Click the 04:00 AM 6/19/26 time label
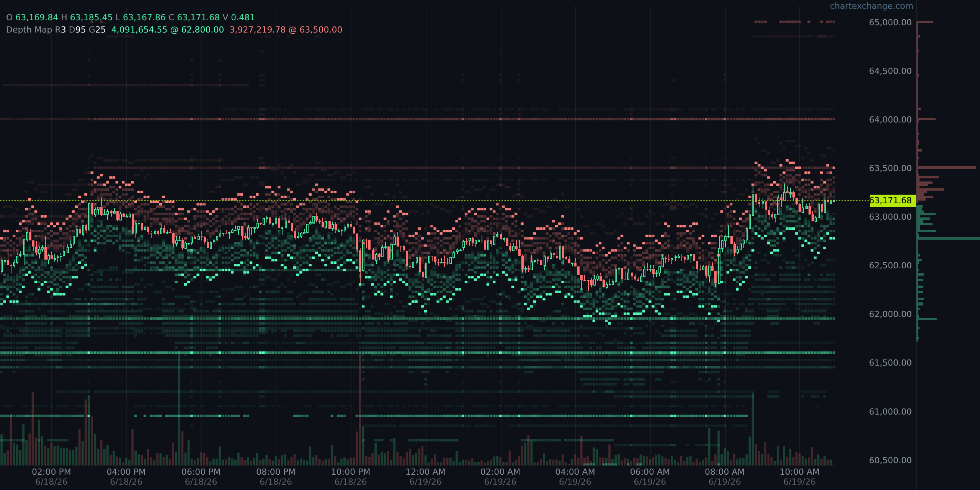The width and height of the screenshot is (980, 490). pyautogui.click(x=575, y=477)
